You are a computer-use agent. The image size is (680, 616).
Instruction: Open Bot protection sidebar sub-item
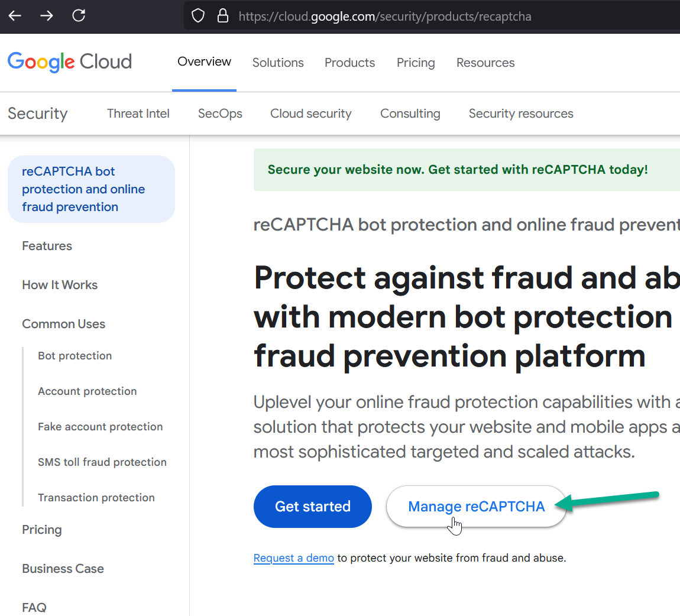coord(75,356)
